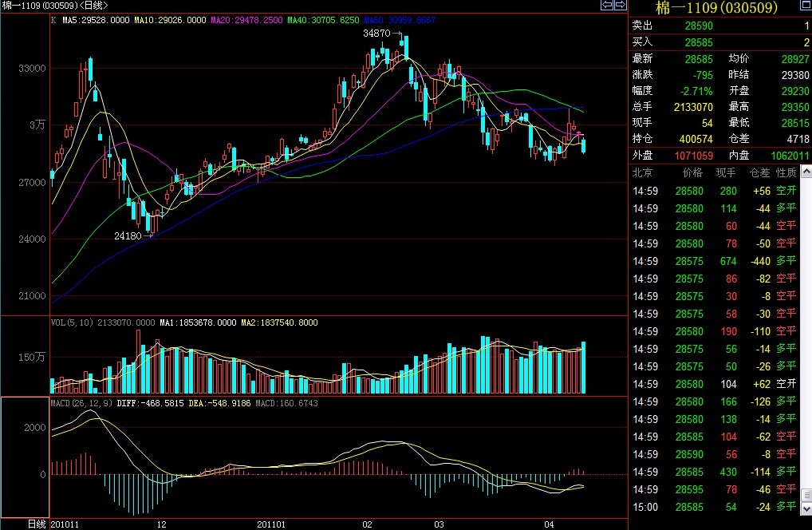The image size is (812, 530).
Task: Click the left arrow navigation icon
Action: (607, 6)
